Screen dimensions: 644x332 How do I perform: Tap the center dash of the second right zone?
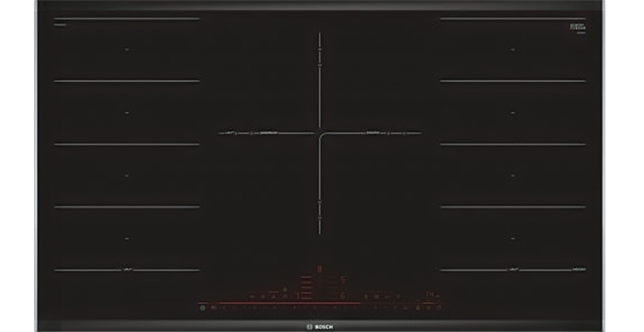click(513, 113)
